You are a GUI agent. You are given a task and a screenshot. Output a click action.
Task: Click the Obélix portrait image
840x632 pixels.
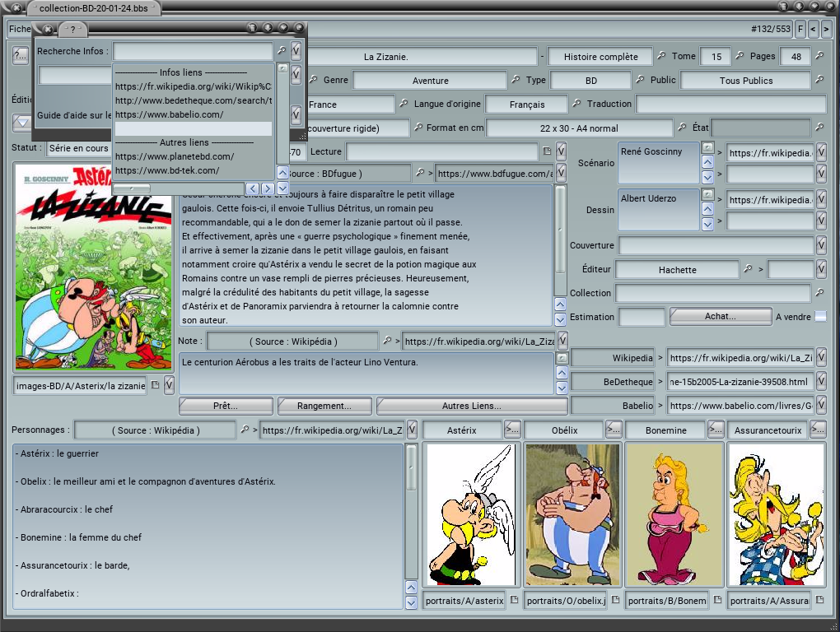pos(572,514)
